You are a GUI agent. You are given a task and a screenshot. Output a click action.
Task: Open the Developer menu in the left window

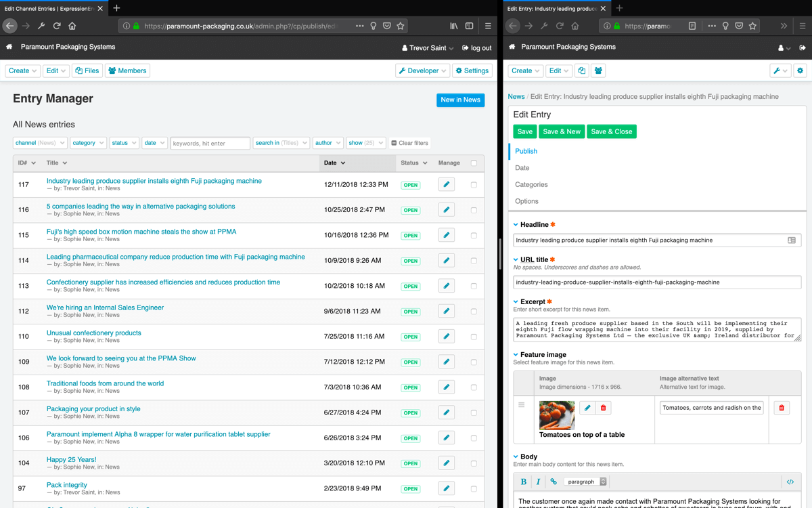coord(423,70)
